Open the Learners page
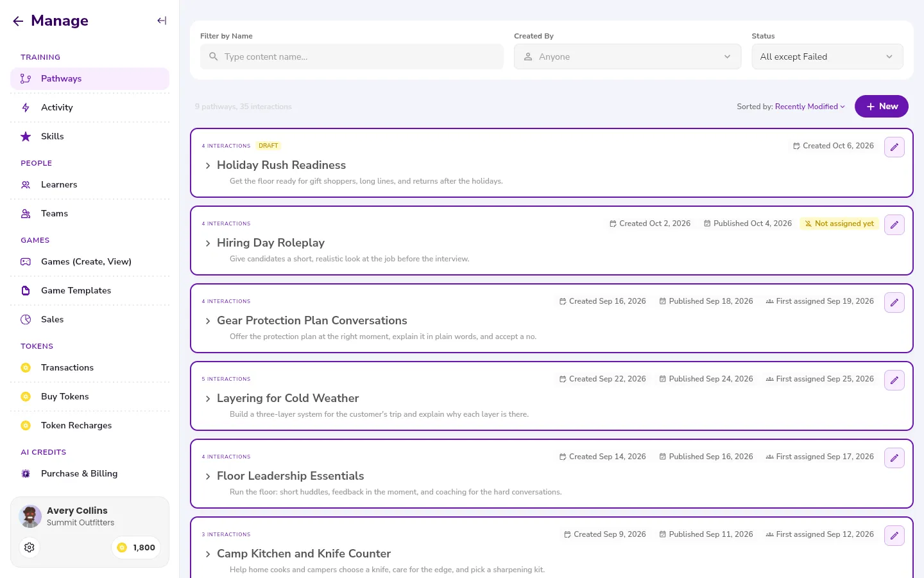Viewport: 924px width, 578px height. tap(90, 184)
